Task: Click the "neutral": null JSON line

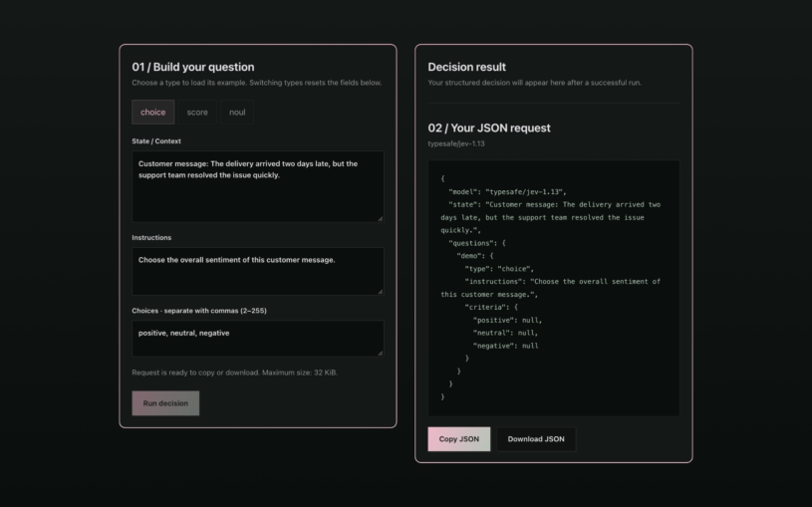Action: coord(505,333)
